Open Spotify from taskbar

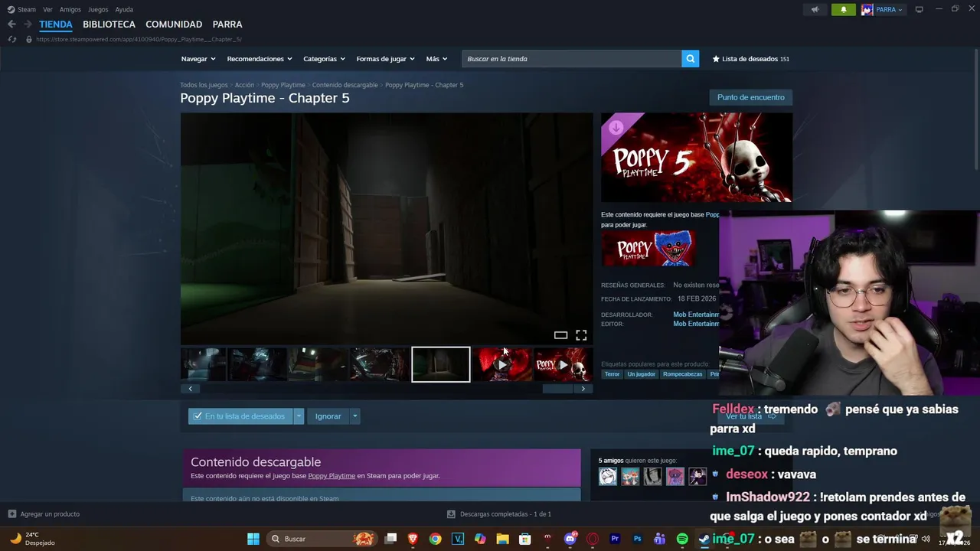(682, 539)
